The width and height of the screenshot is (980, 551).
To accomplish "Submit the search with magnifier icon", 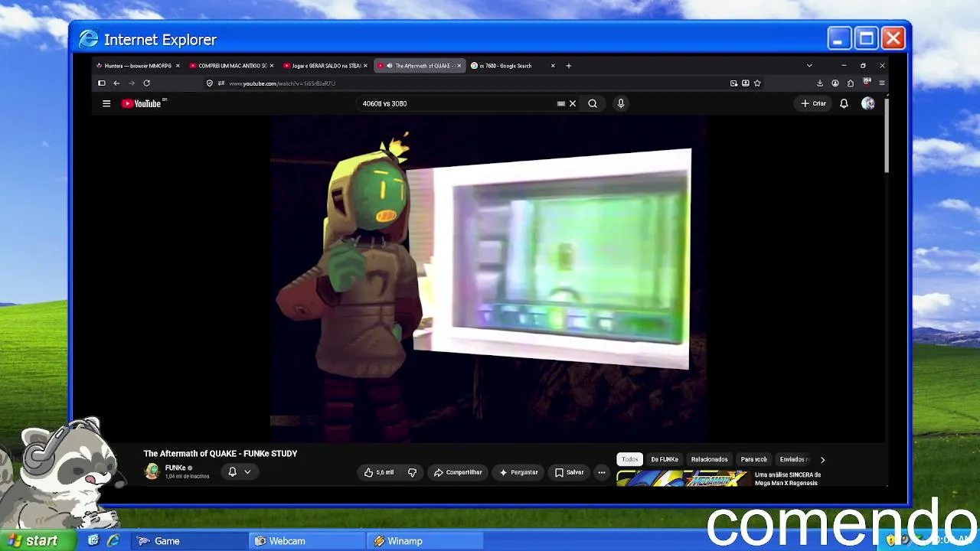I will [593, 103].
